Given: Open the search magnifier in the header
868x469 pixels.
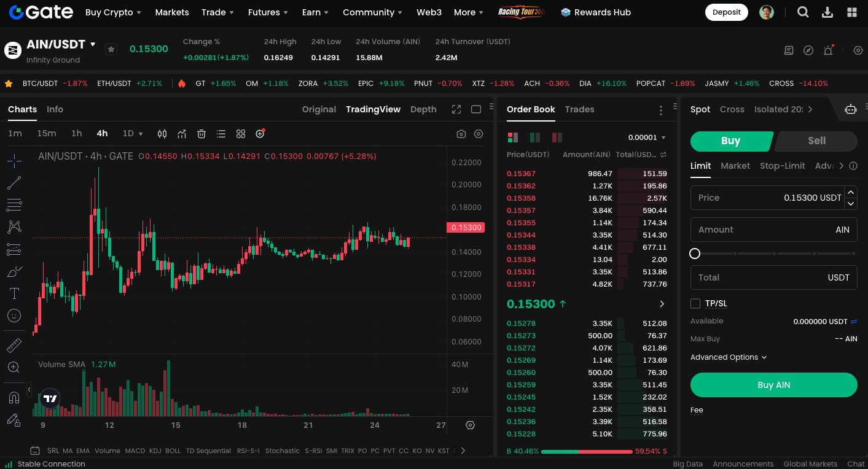Looking at the screenshot, I should pos(803,12).
